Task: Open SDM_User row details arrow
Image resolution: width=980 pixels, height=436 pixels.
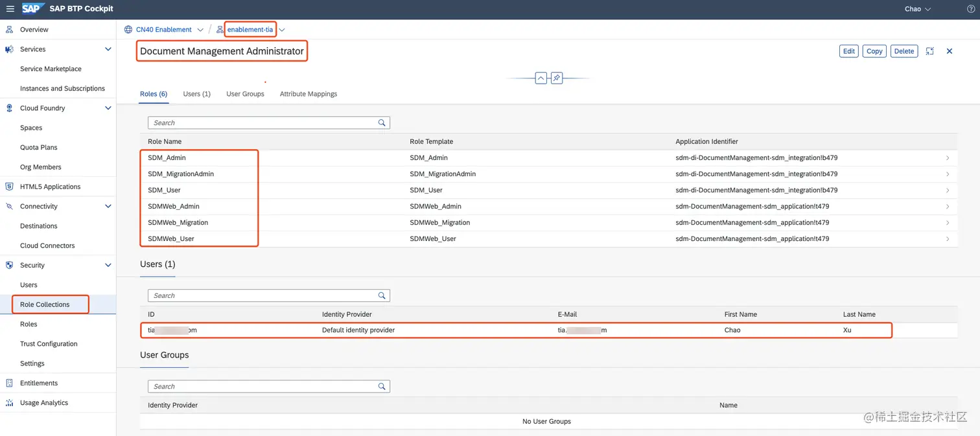Action: [948, 190]
